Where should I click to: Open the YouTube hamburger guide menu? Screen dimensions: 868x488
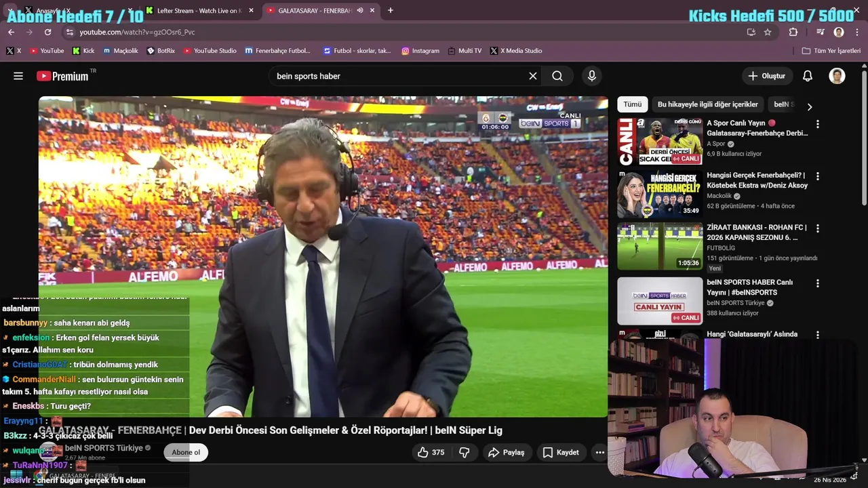click(18, 76)
